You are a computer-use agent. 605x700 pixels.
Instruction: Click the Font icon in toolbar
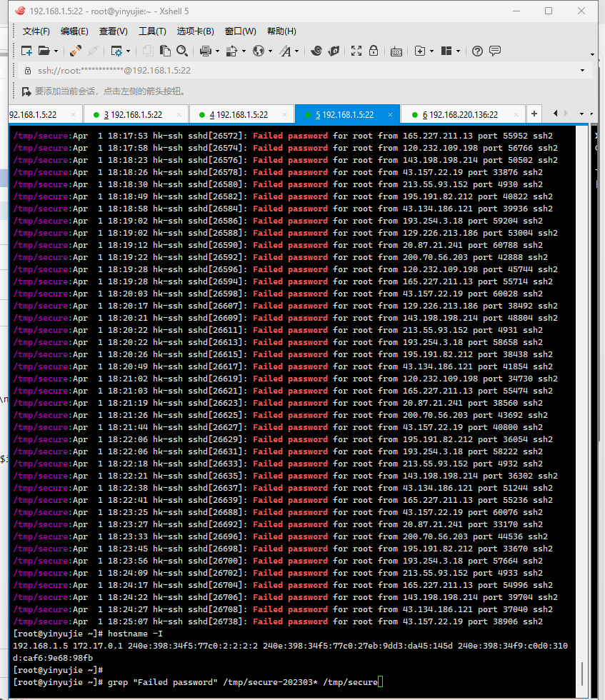(285, 51)
